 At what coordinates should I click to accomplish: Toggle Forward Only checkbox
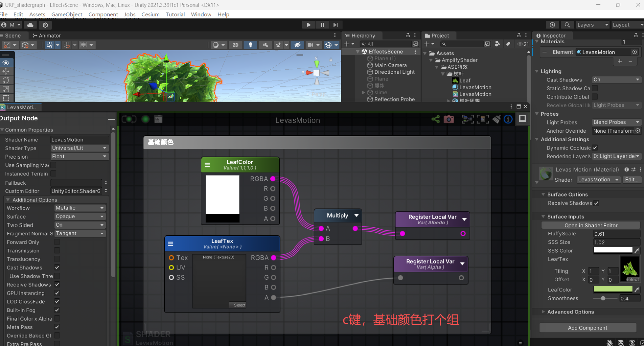pos(57,242)
